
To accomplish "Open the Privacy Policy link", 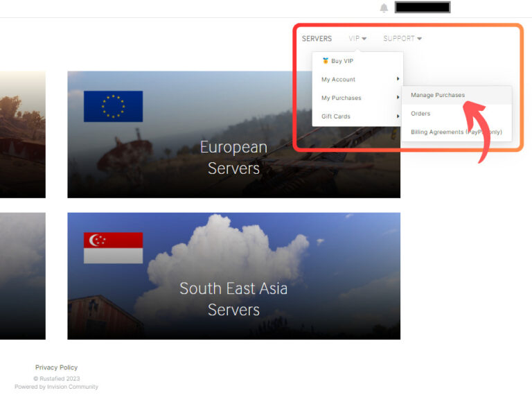I will [56, 367].
